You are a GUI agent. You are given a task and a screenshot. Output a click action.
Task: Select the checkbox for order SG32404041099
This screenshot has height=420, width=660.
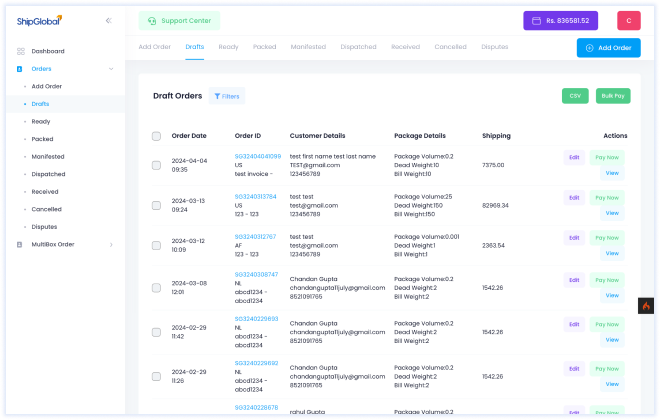click(156, 164)
